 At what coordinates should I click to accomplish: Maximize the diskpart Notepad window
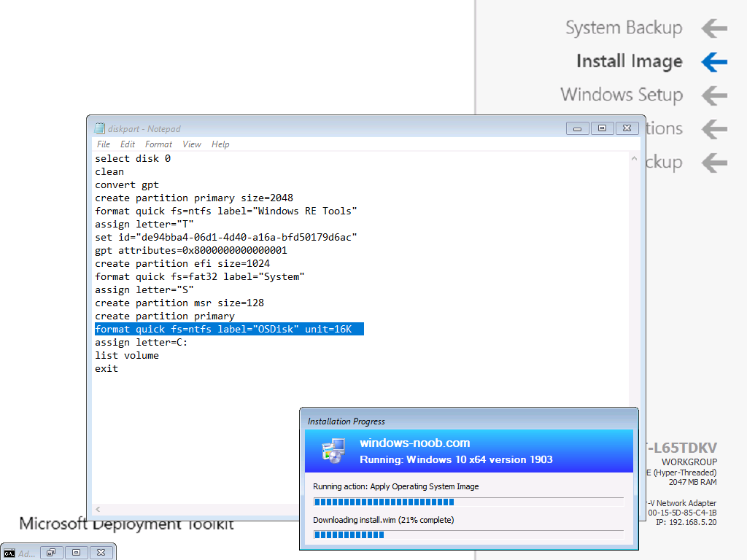[602, 128]
